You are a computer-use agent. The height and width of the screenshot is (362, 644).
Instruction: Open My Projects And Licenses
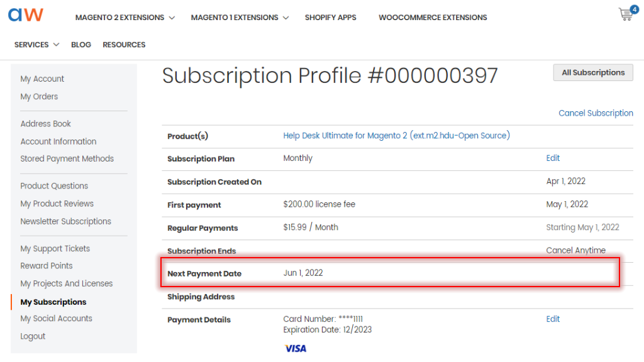(67, 283)
